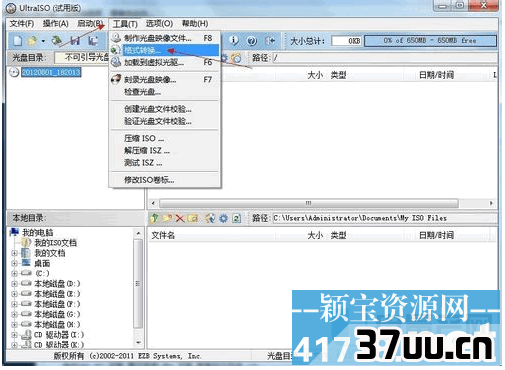Choose 加载到虚拟光驱... menu entry
Image resolution: width=505 pixels, height=370 pixels.
[164, 62]
